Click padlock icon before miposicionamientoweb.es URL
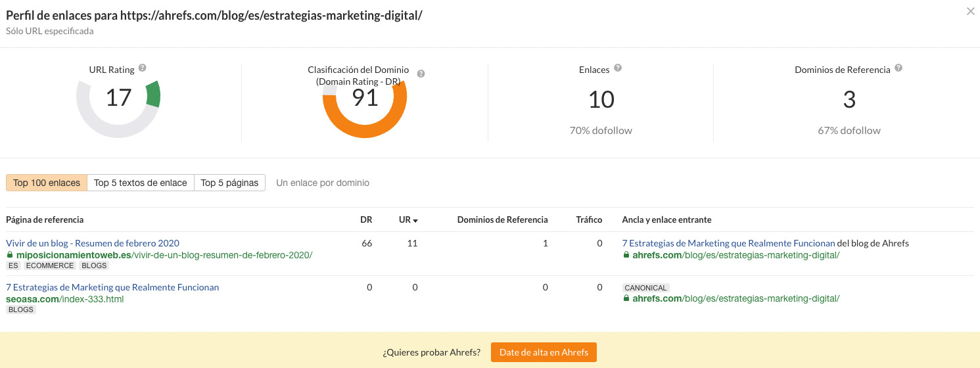The image size is (980, 368). tap(10, 254)
